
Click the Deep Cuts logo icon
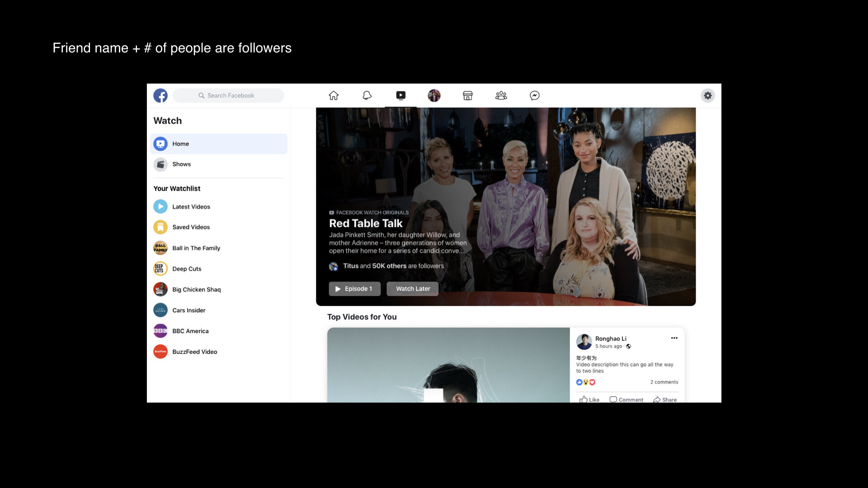pos(160,268)
